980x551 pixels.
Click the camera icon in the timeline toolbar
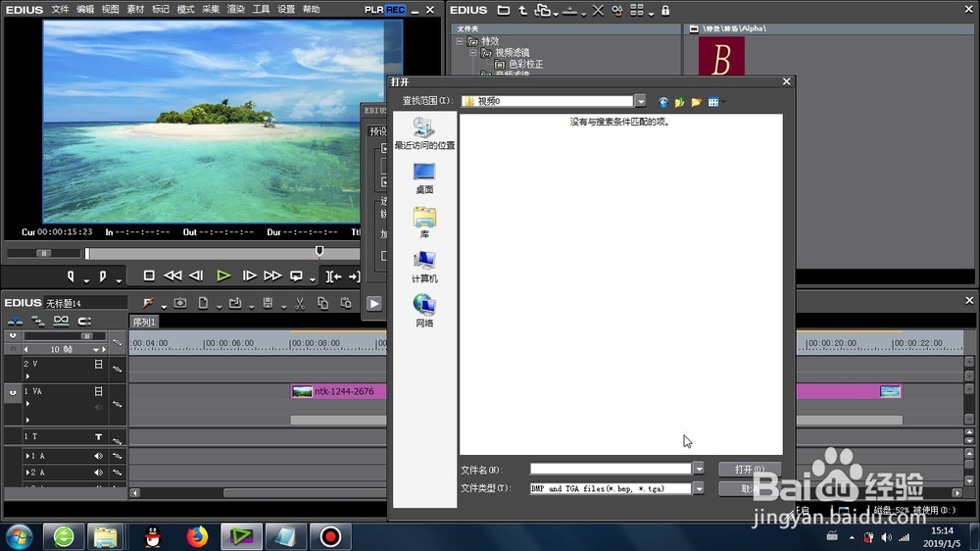pos(180,303)
